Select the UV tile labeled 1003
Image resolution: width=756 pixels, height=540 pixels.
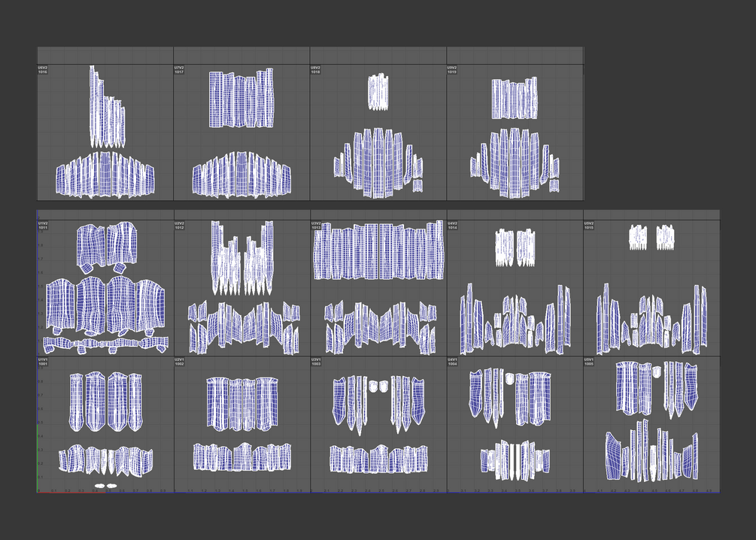click(378, 425)
